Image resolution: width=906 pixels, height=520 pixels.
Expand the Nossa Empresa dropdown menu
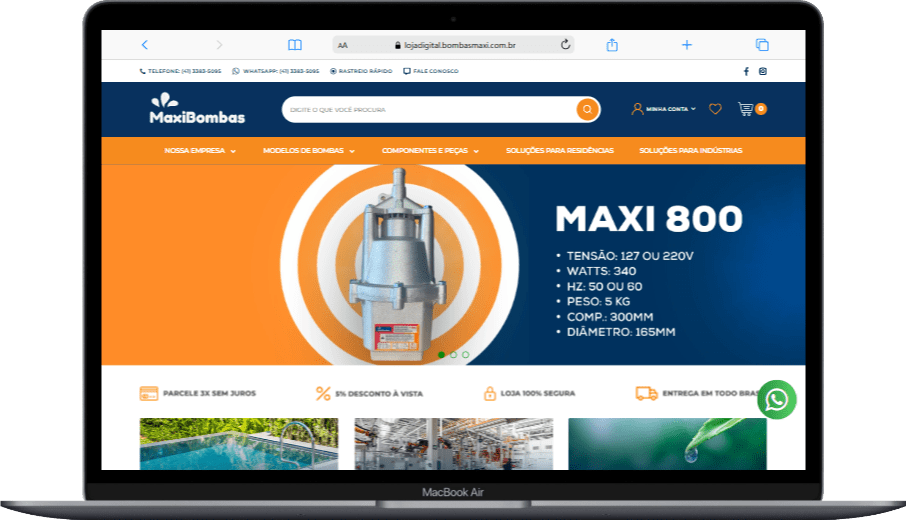click(x=200, y=151)
